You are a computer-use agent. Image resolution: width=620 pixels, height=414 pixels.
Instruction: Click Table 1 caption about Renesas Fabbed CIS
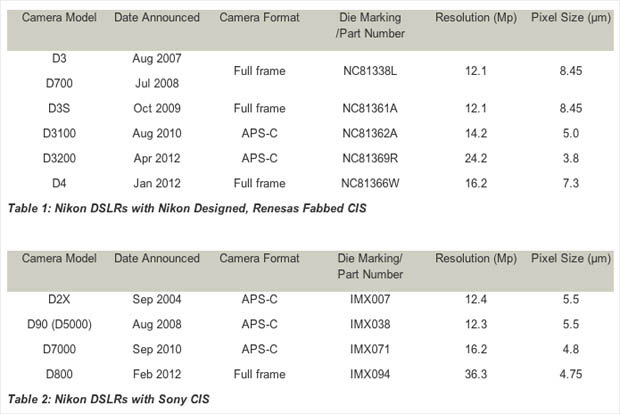click(187, 208)
